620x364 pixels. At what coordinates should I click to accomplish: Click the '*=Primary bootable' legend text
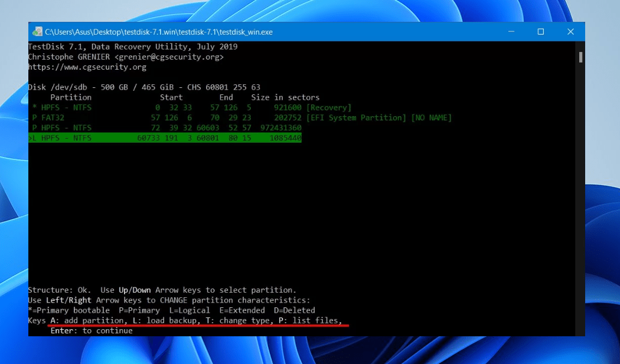pyautogui.click(x=69, y=311)
